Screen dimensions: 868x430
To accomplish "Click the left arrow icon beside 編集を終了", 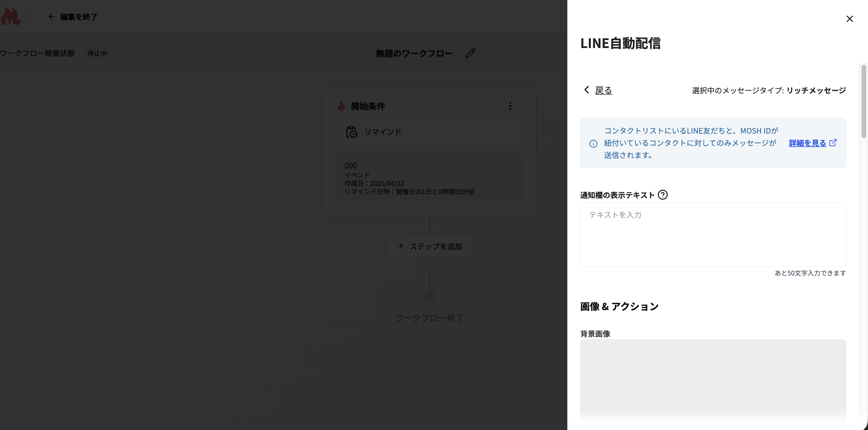I will coord(51,16).
